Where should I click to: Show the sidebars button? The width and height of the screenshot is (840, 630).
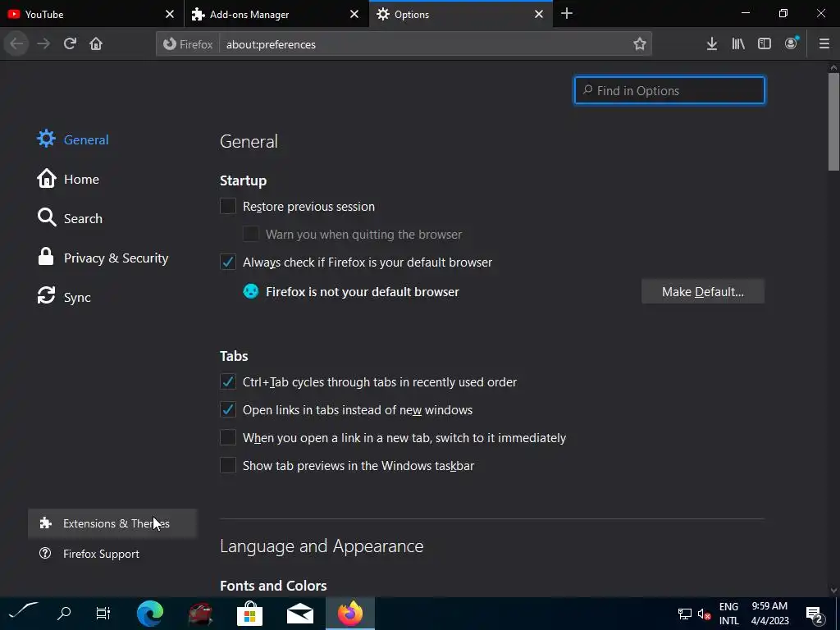[765, 44]
